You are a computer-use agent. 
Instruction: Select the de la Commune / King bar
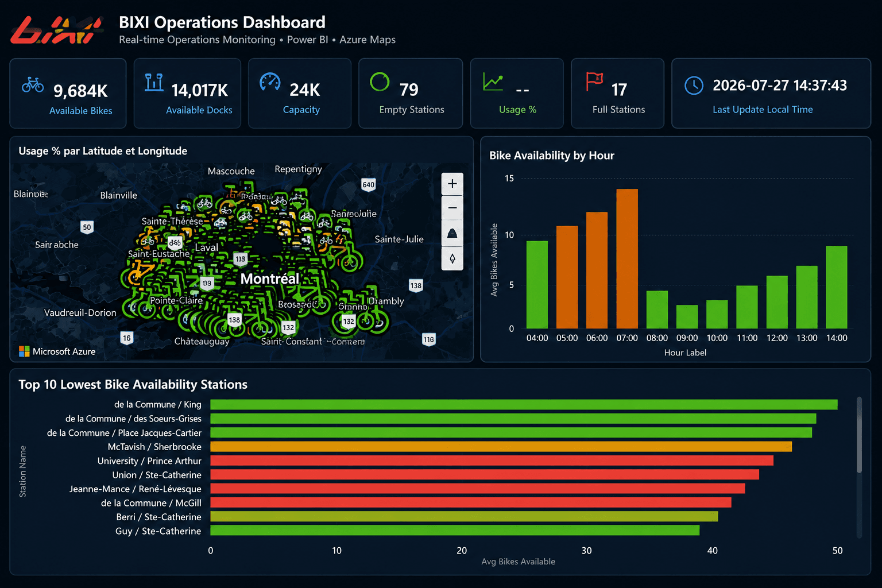click(x=524, y=405)
